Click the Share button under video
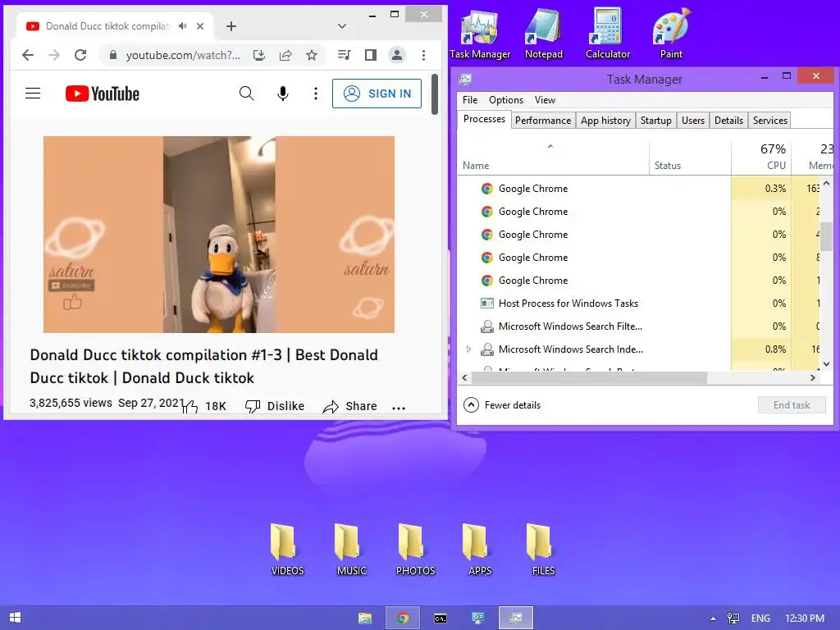This screenshot has width=840, height=630. coord(349,406)
